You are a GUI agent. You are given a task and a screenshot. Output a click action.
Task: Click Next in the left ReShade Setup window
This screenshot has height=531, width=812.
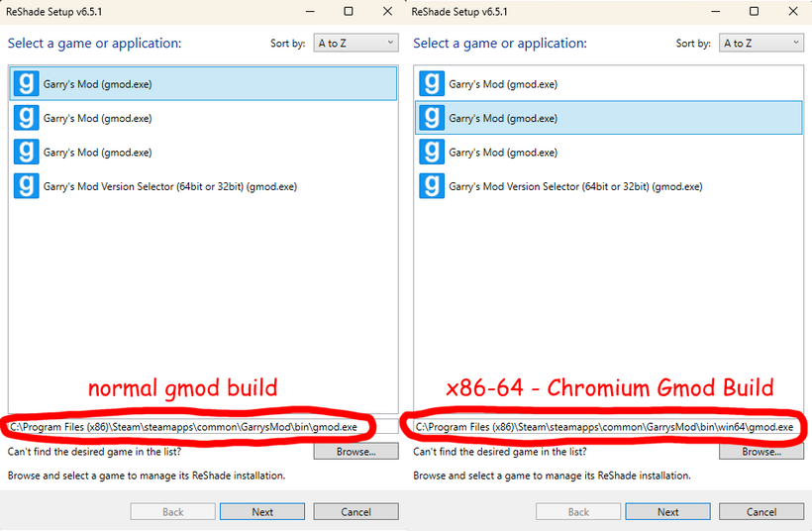[x=262, y=512]
